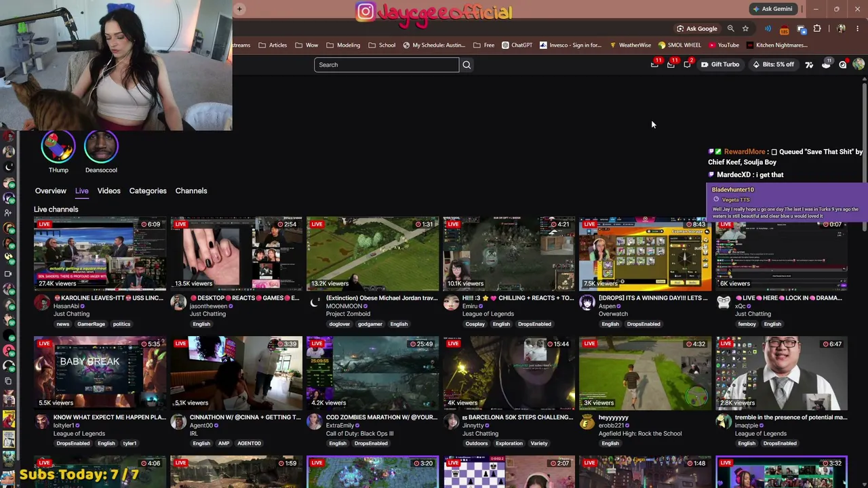Screen dimensions: 868x488
Task: Click the 'politics' tag under HasanAbi
Action: point(122,324)
